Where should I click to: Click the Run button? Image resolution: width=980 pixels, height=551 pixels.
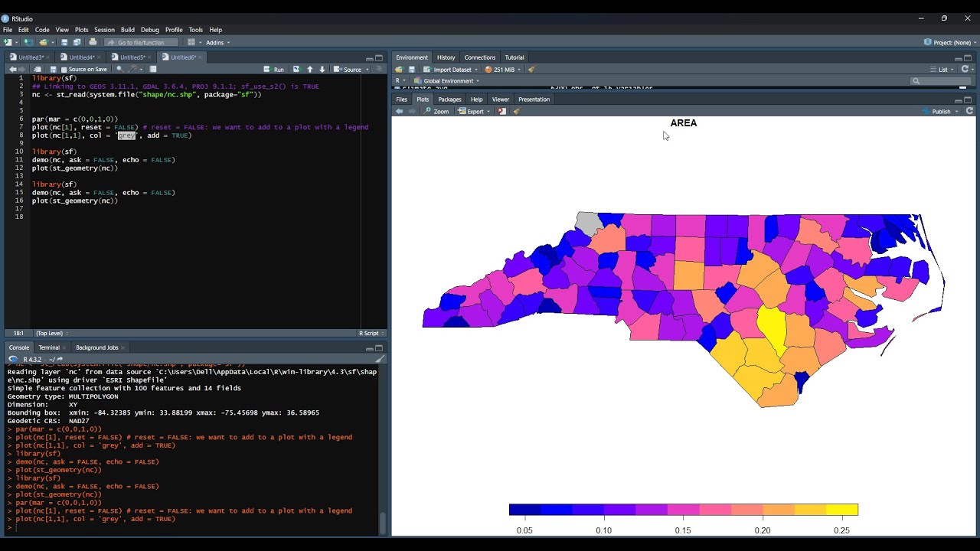coord(274,69)
